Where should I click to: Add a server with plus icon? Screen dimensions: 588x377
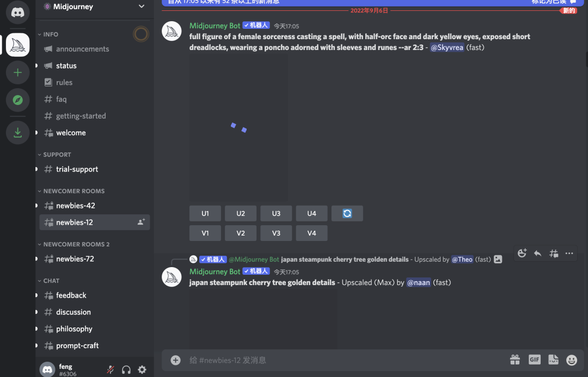point(17,72)
